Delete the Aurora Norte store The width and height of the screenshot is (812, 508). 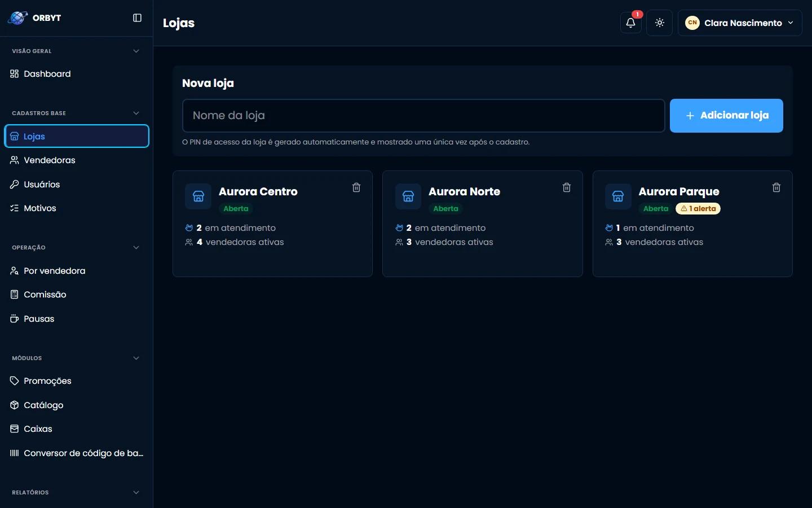(567, 187)
